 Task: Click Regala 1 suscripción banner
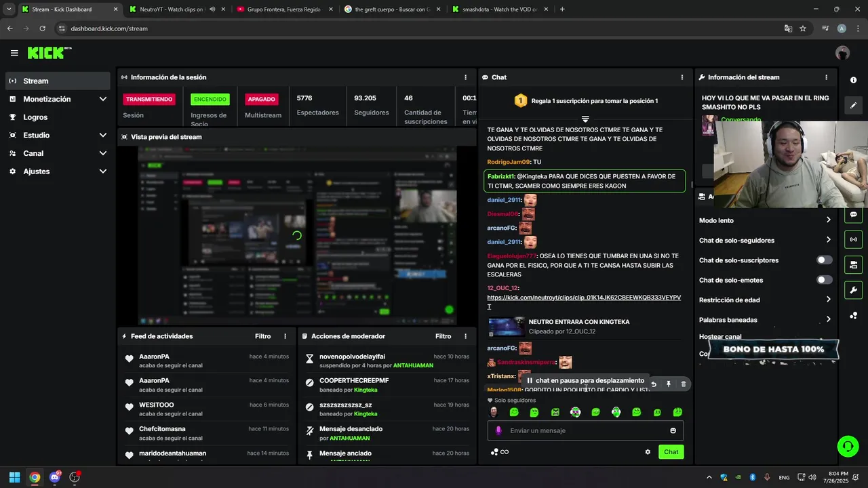tap(585, 101)
